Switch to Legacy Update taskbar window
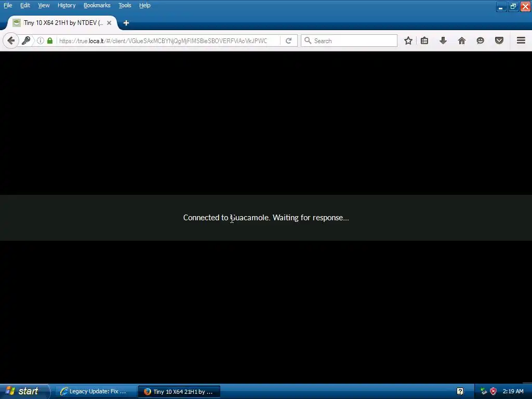This screenshot has height=399, width=532. [x=95, y=392]
